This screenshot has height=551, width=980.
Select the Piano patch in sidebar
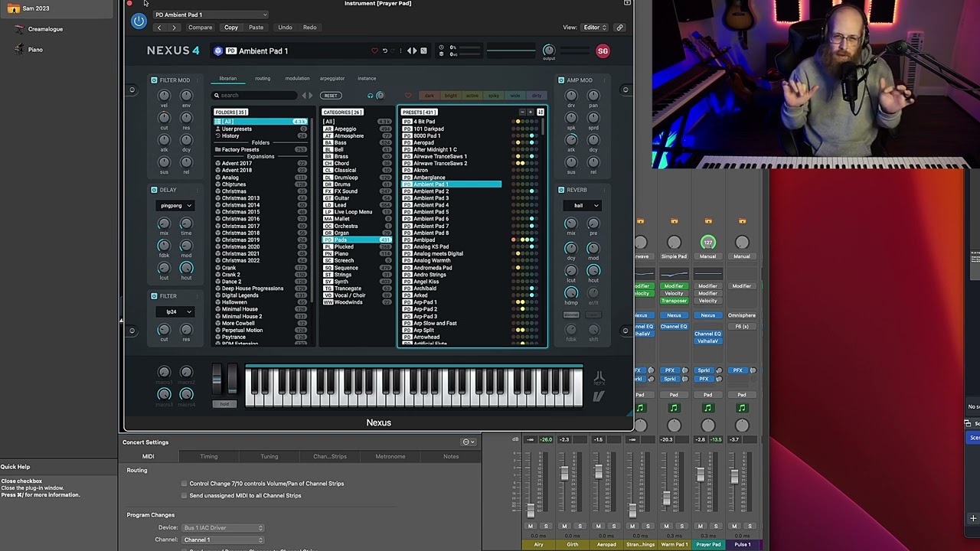(35, 50)
